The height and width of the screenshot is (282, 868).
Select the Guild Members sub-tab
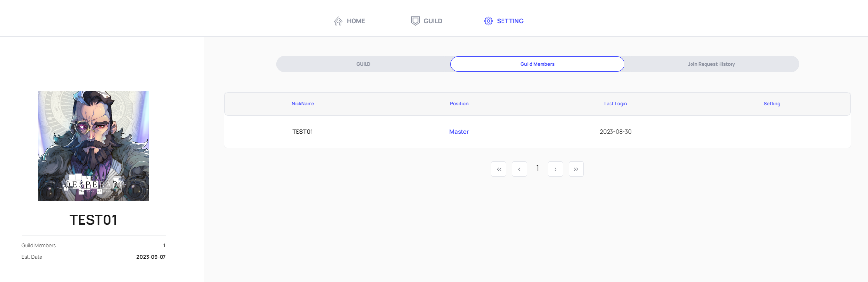[x=537, y=64]
